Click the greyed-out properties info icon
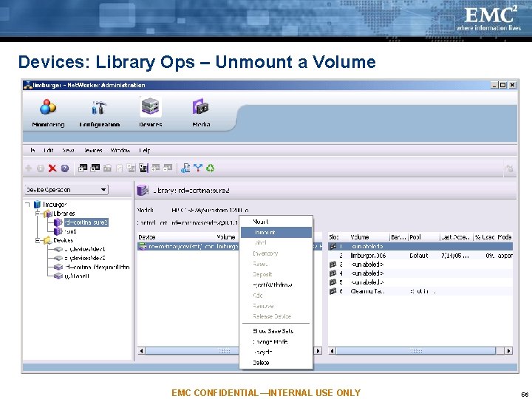Image resolution: width=532 pixels, height=399 pixels. pyautogui.click(x=41, y=168)
